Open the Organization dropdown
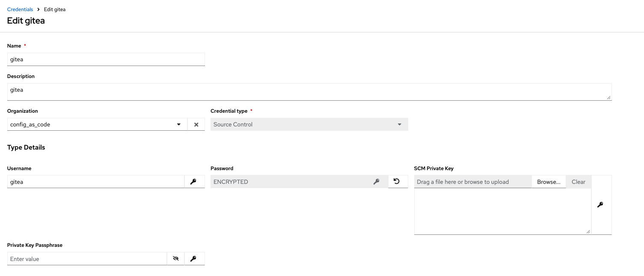The height and width of the screenshot is (276, 644). 178,125
